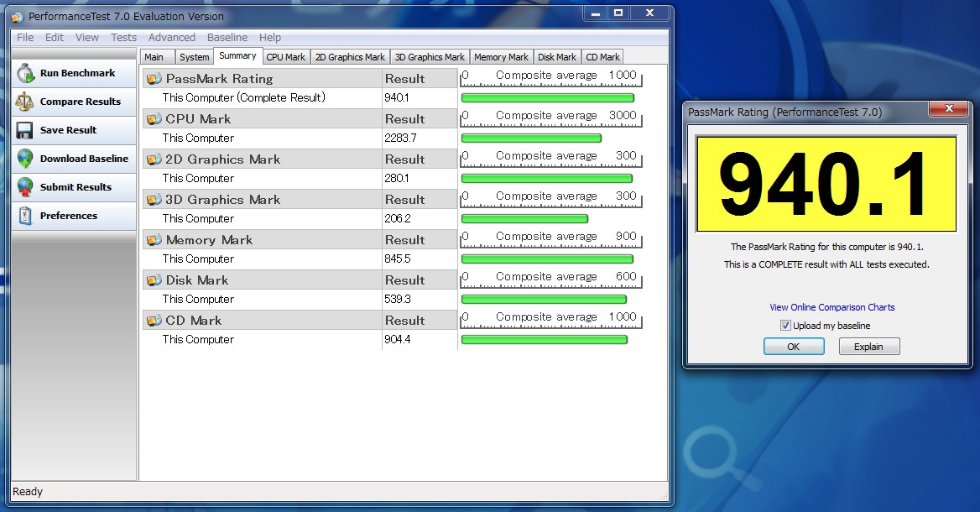Open the Tests menu
Screen dimensions: 980x512
[x=123, y=38]
